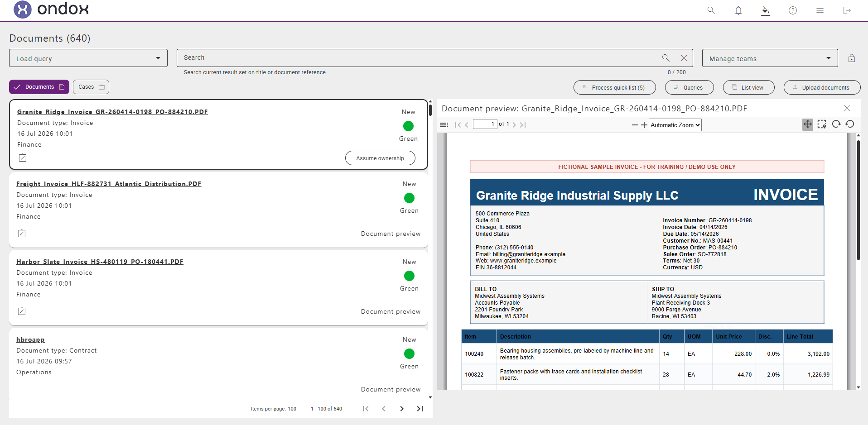
Task: Click the preview panel vertical scrollbar
Action: tap(858, 200)
